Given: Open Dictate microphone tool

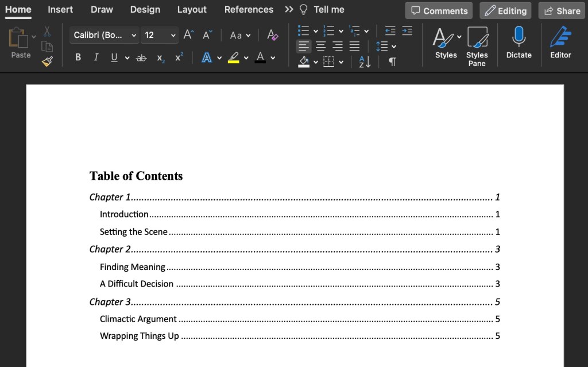Looking at the screenshot, I should [519, 43].
